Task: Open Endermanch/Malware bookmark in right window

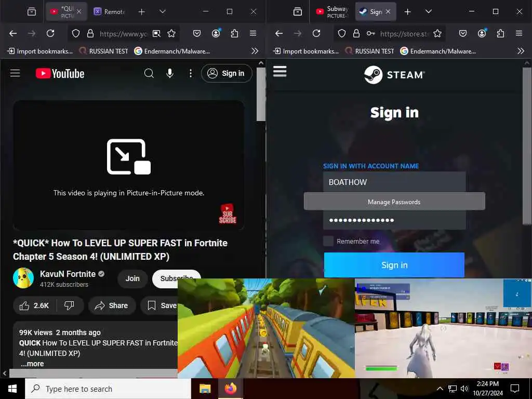Action: 437,51
